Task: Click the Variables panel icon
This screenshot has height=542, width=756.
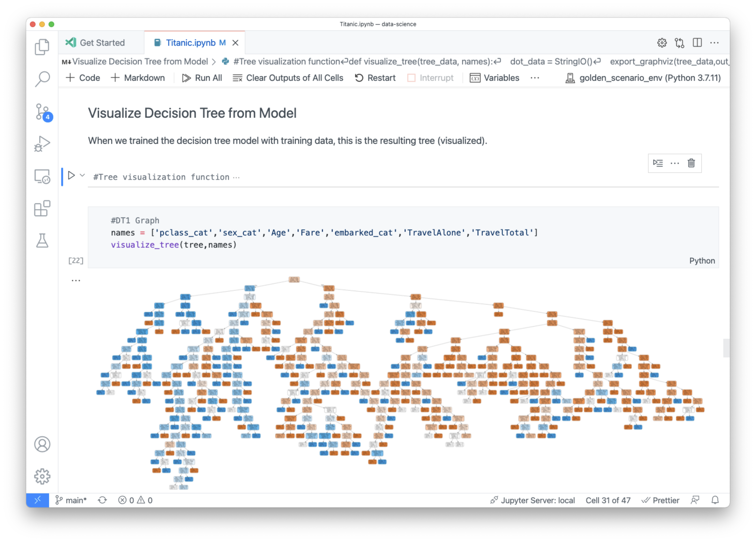Action: [x=474, y=78]
